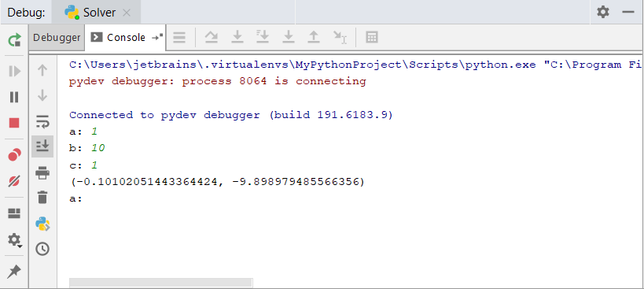Restore layout using the layout icon
Image resolution: width=644 pixels, height=289 pixels.
click(x=14, y=213)
